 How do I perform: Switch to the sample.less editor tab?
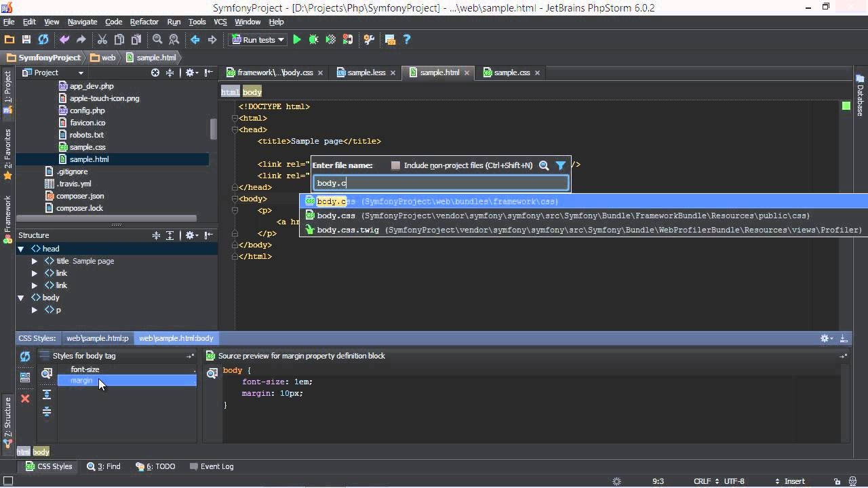tap(367, 73)
